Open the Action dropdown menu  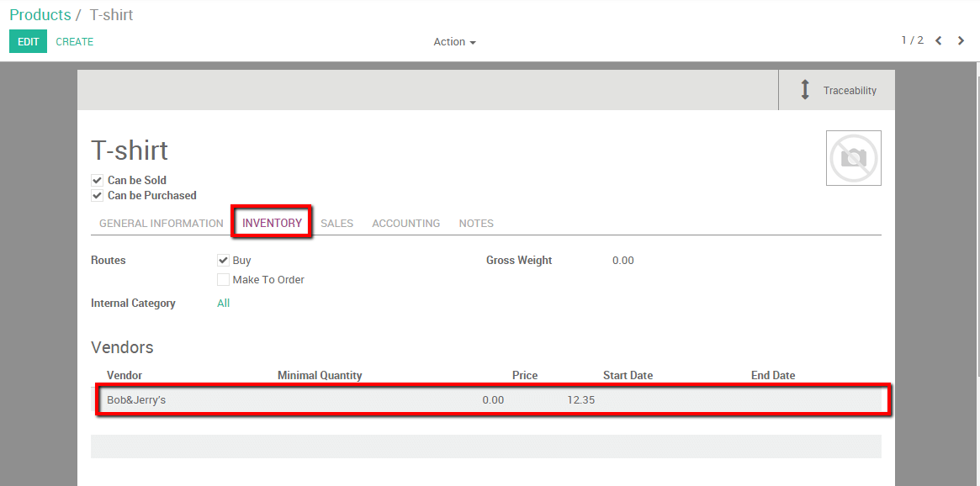pos(453,41)
